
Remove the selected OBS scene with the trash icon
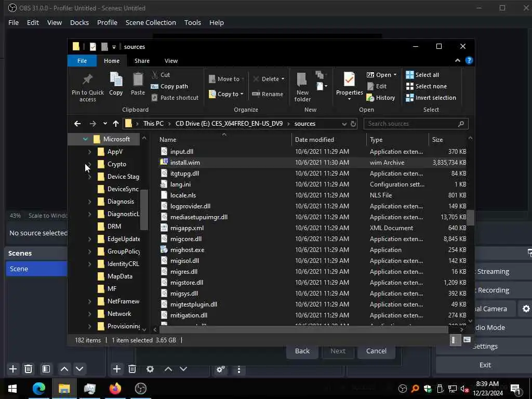[29, 369]
